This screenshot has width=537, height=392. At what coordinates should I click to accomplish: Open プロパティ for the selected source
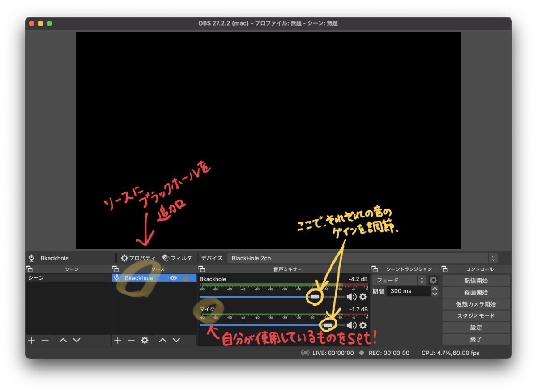[x=138, y=258]
